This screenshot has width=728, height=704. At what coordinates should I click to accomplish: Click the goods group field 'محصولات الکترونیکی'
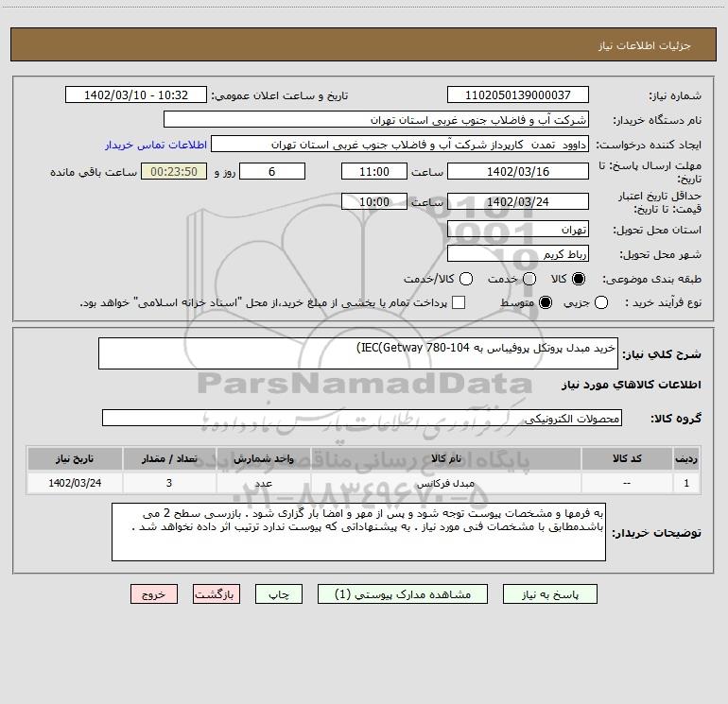tap(362, 418)
